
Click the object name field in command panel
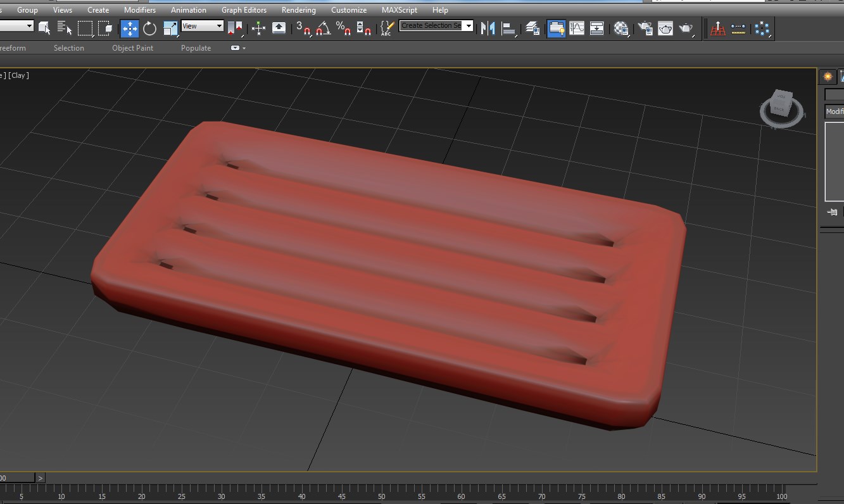point(835,95)
